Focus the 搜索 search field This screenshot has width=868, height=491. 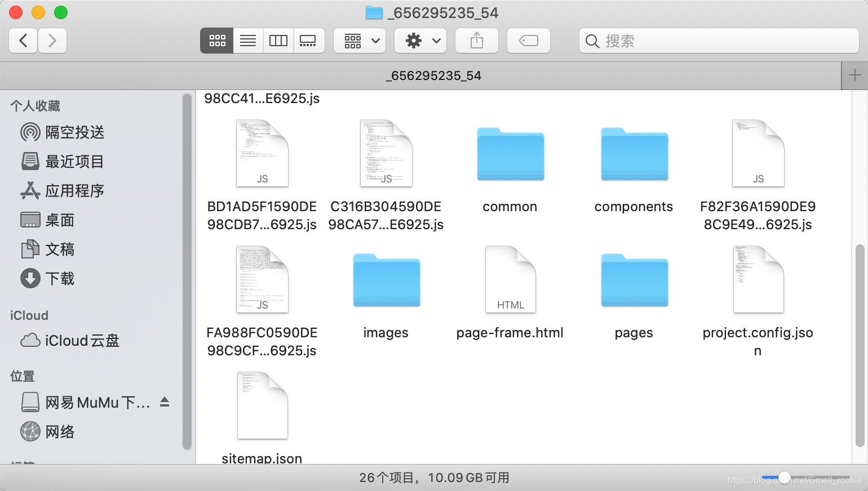719,41
